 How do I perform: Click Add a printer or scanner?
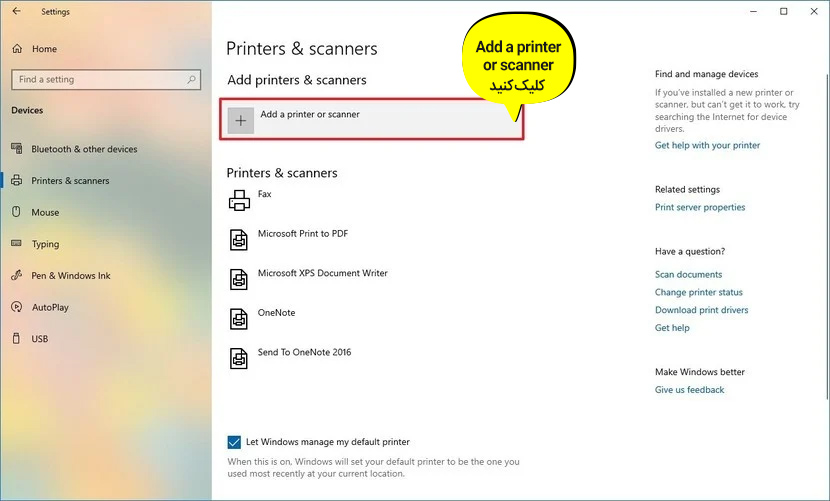tap(372, 119)
